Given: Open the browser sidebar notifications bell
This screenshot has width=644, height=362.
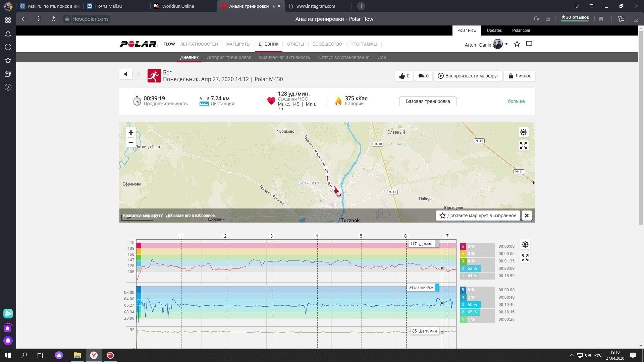Looking at the screenshot, I should 8,34.
